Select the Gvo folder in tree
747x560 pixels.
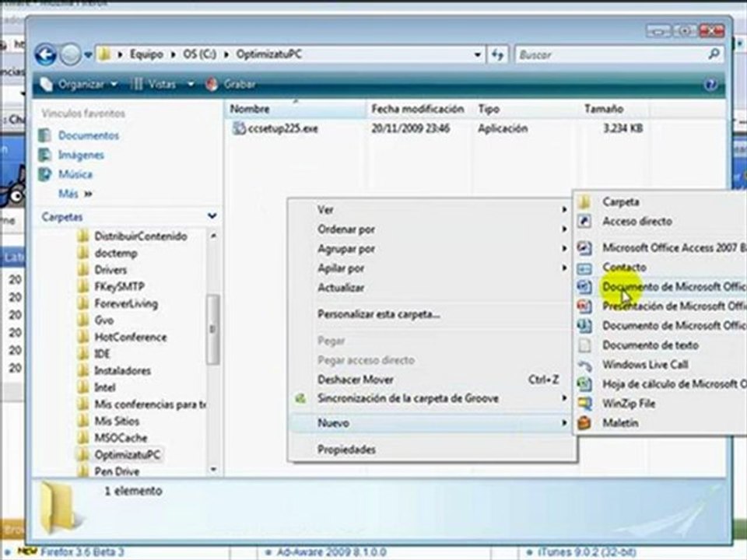(103, 320)
